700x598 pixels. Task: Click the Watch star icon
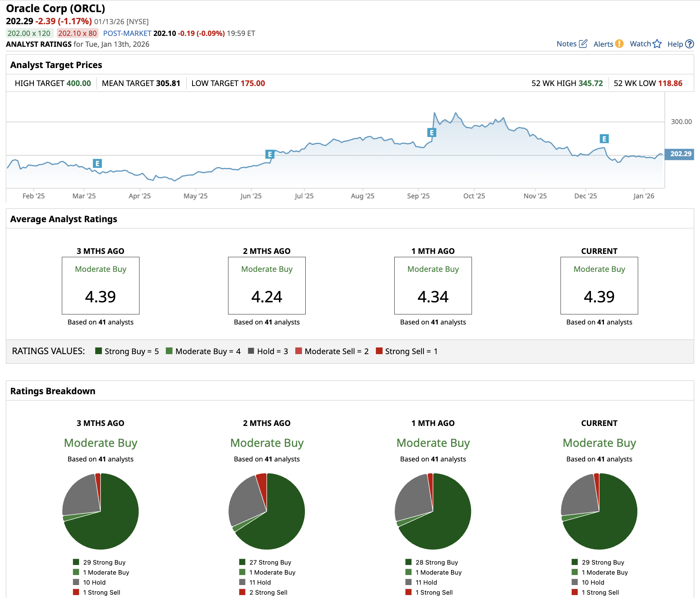[x=657, y=44]
